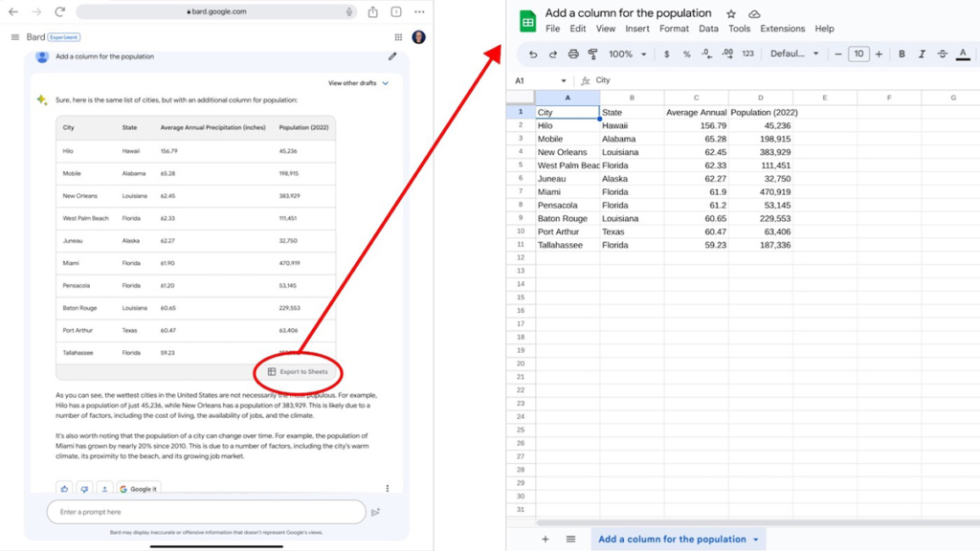Screen dimensions: 980x551
Task: Select the Paint format tool
Action: pos(592,55)
